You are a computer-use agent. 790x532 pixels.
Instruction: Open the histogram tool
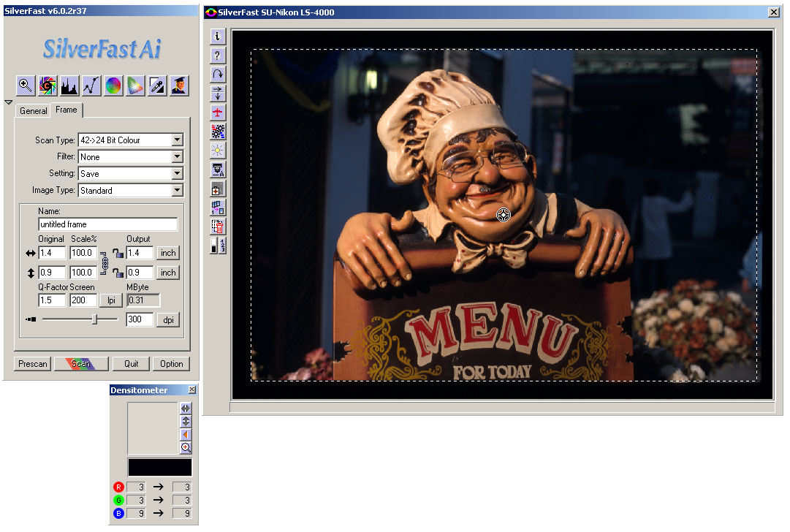[x=69, y=85]
